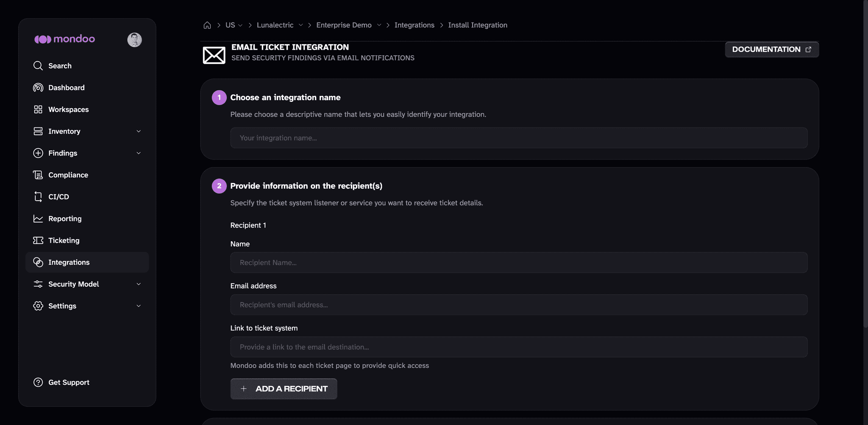Expand the Security Model submenu chevron
Viewport: 868px width, 425px height.
139,284
